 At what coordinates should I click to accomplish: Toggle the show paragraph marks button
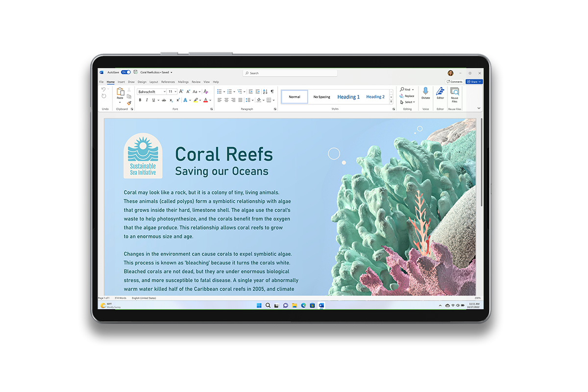(x=272, y=92)
